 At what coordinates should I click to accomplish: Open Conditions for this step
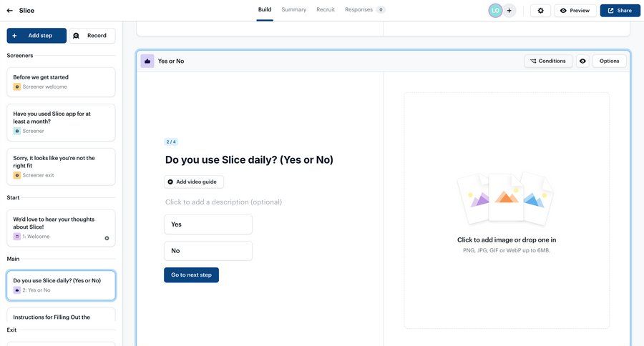pyautogui.click(x=548, y=61)
